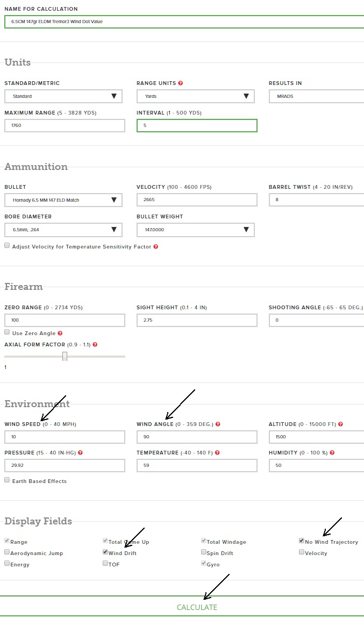Click the Name for Calculation text field

183,22
